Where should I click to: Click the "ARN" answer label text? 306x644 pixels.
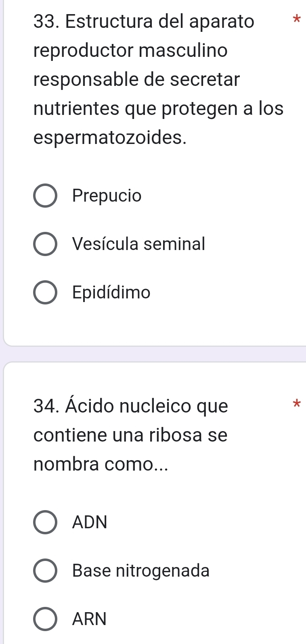pos(90,619)
